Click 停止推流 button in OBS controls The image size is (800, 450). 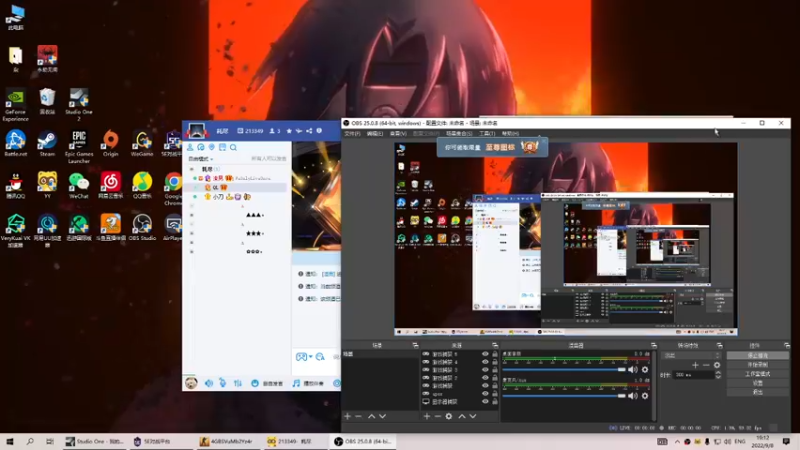758,356
